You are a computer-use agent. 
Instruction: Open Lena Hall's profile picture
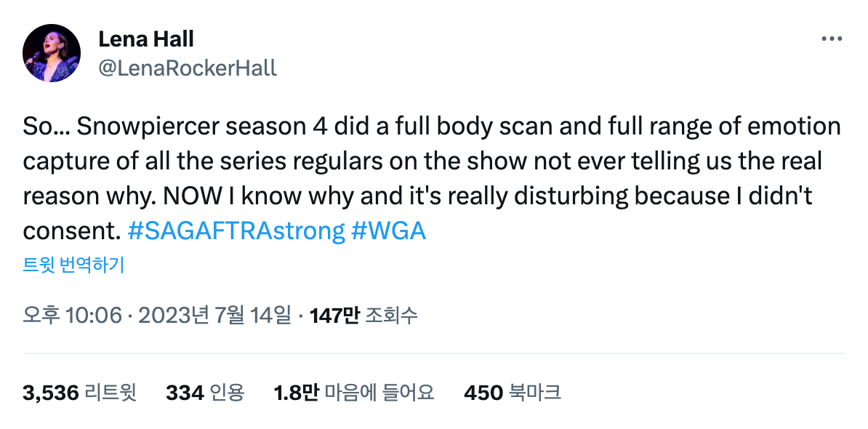[x=52, y=53]
